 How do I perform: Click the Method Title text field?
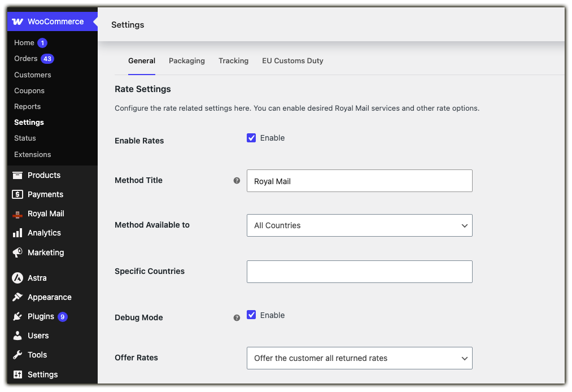point(359,181)
